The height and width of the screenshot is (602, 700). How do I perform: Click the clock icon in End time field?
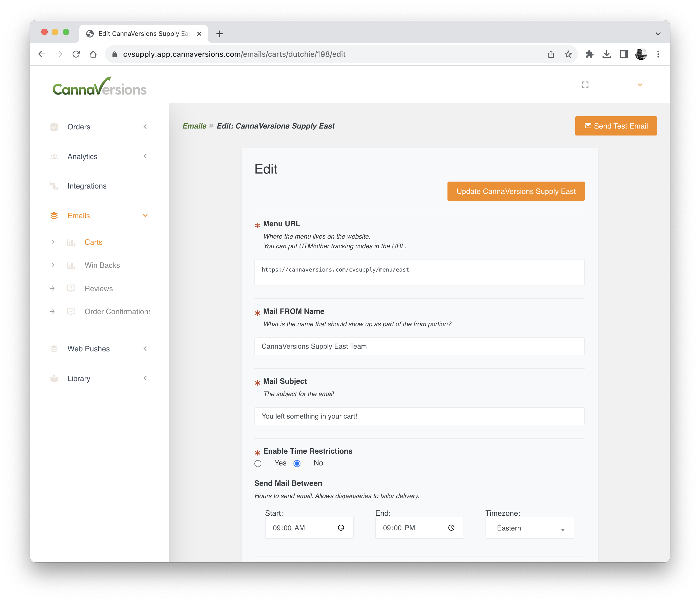(x=451, y=528)
